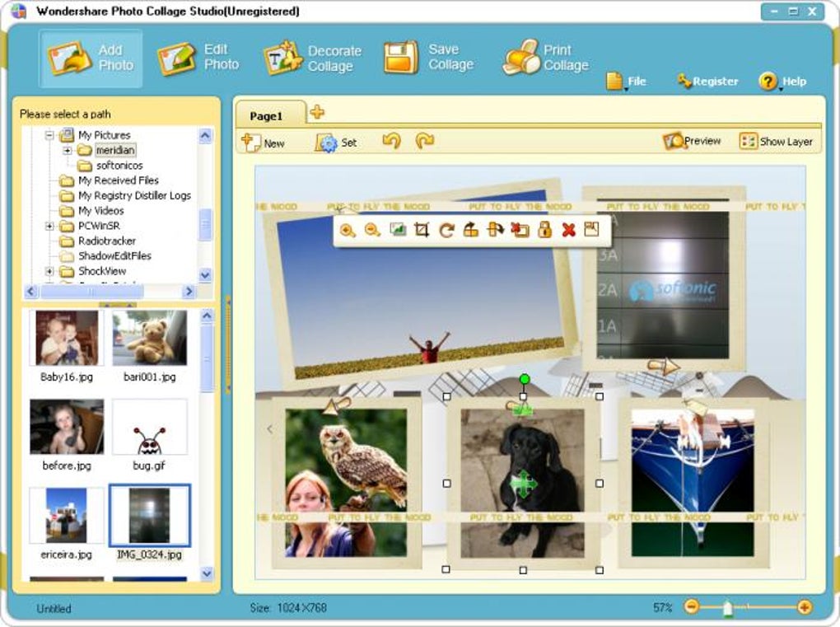Viewport: 840px width, 627px height.
Task: Add a new page with plus icon
Action: [317, 112]
